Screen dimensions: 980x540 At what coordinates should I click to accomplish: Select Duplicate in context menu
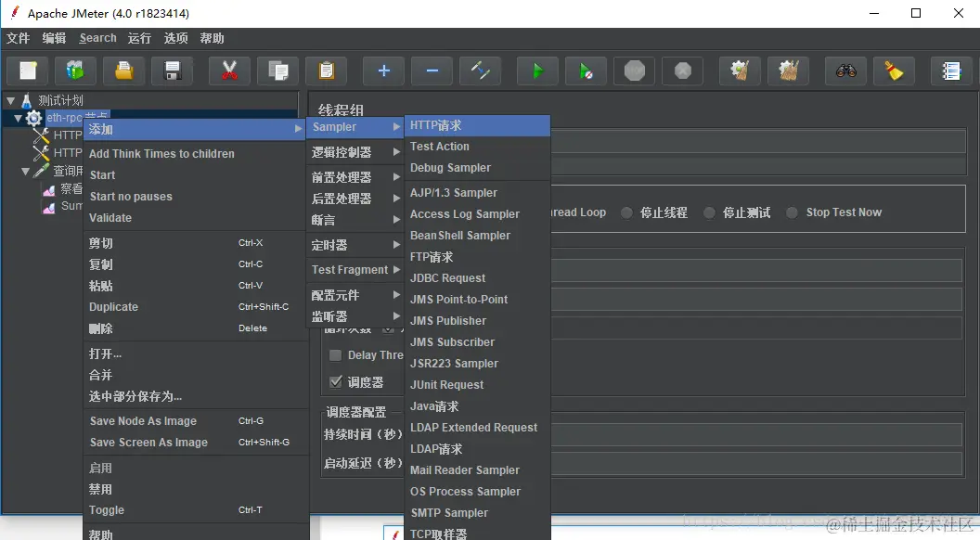[x=194, y=307]
